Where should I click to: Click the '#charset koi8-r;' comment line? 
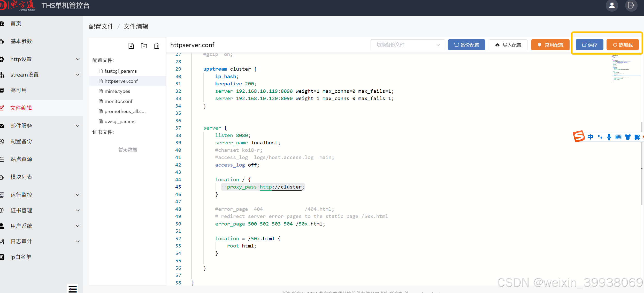coord(239,150)
